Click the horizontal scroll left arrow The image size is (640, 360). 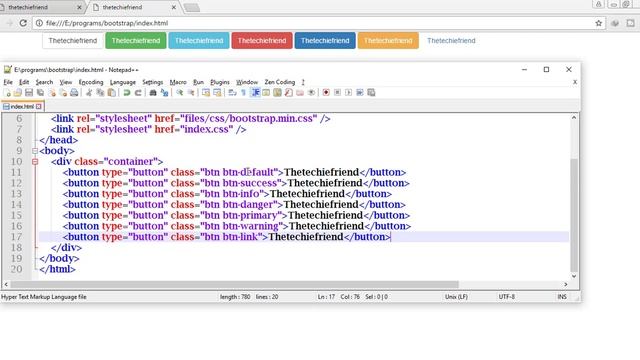(6, 284)
